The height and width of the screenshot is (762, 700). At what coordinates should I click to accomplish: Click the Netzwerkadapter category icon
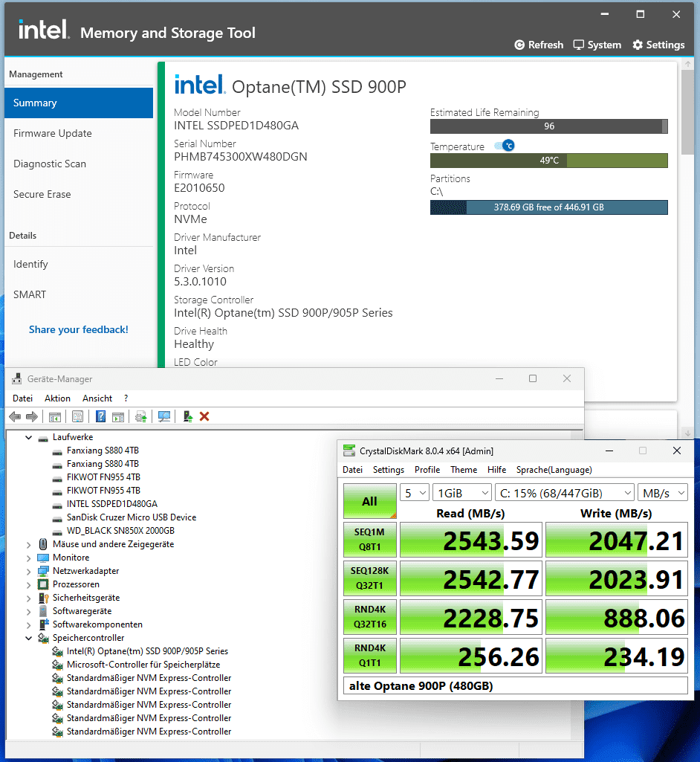(x=43, y=571)
